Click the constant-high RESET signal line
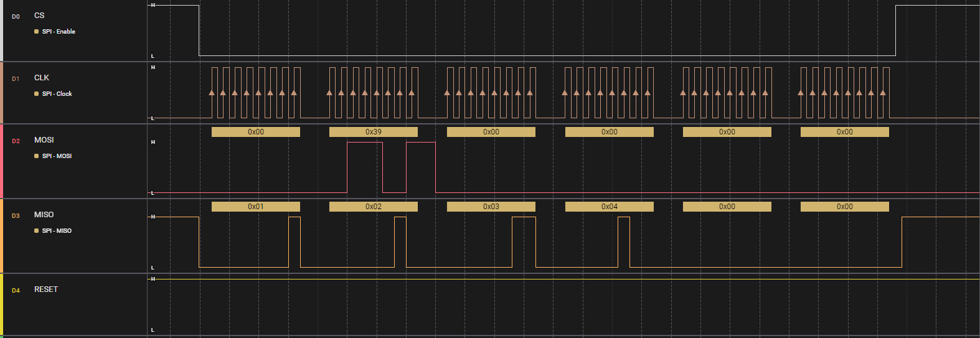Image resolution: width=980 pixels, height=338 pixels. [x=563, y=279]
